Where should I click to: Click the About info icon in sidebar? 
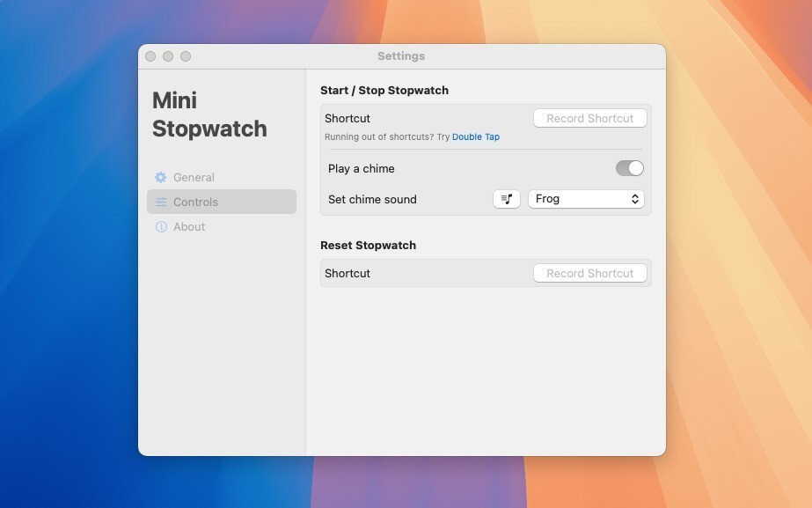pos(161,226)
